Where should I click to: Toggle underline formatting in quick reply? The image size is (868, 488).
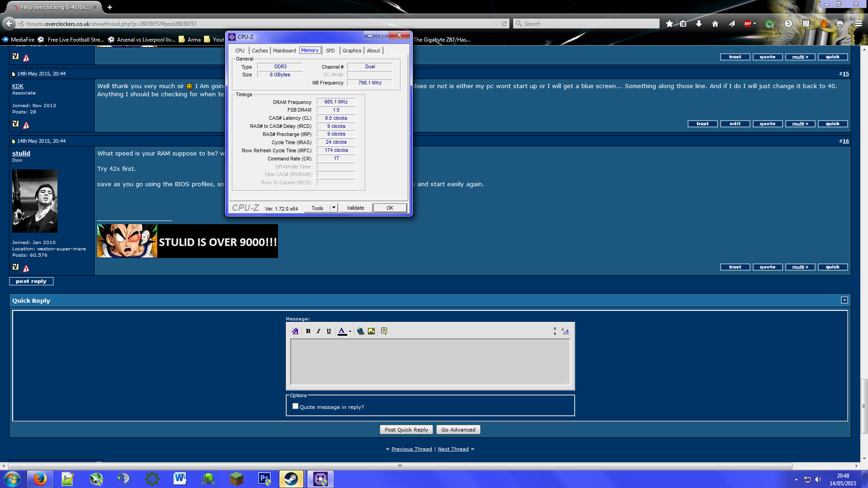click(329, 331)
